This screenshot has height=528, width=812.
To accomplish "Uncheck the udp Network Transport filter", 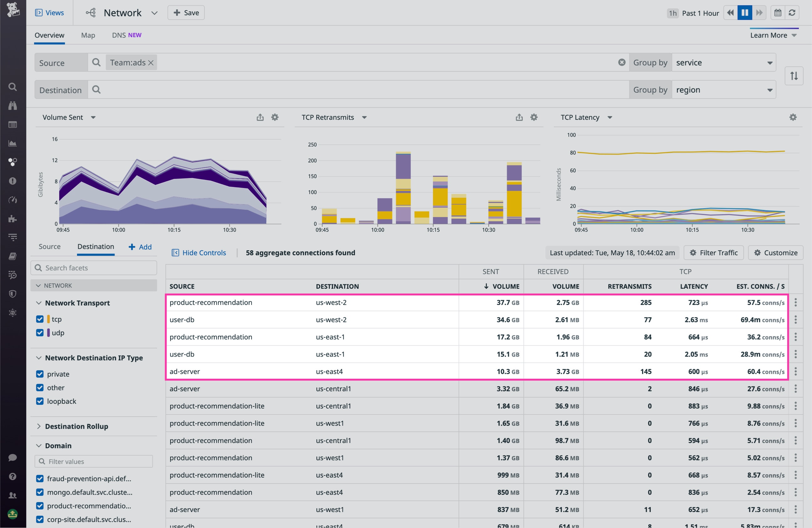I will (x=39, y=333).
